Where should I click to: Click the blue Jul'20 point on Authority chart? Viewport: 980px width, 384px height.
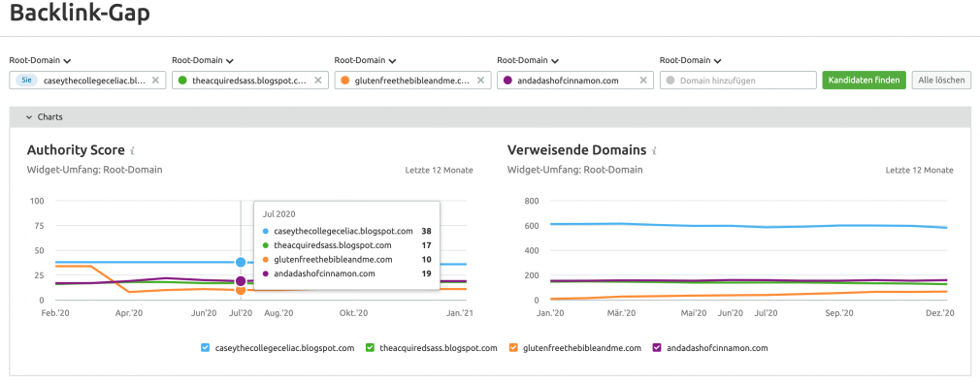[x=241, y=262]
